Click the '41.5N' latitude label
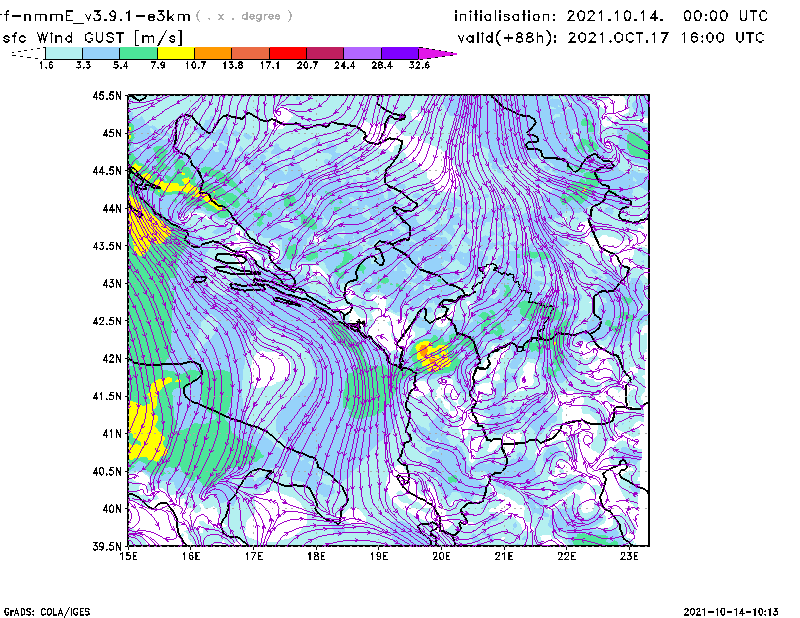800x618 pixels. (108, 396)
